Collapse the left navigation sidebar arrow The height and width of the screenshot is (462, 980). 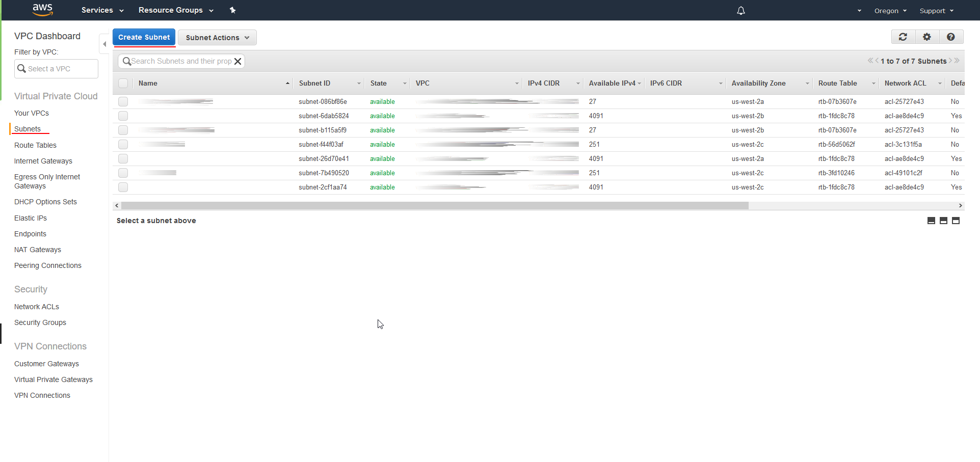[104, 44]
